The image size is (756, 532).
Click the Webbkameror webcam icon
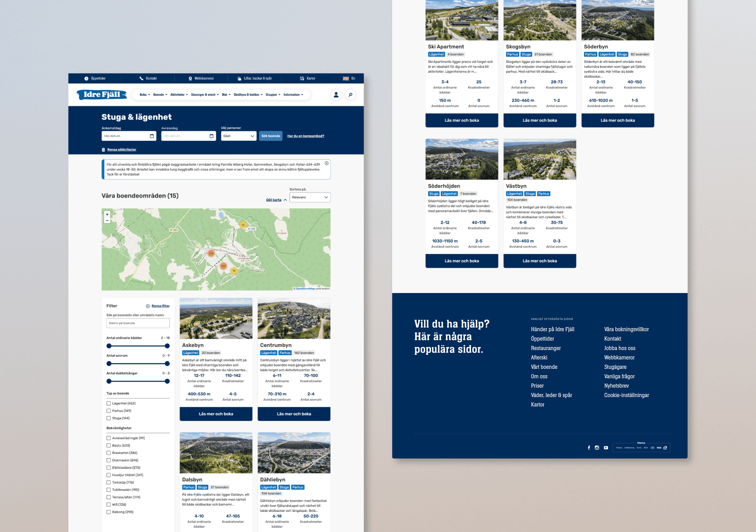190,78
